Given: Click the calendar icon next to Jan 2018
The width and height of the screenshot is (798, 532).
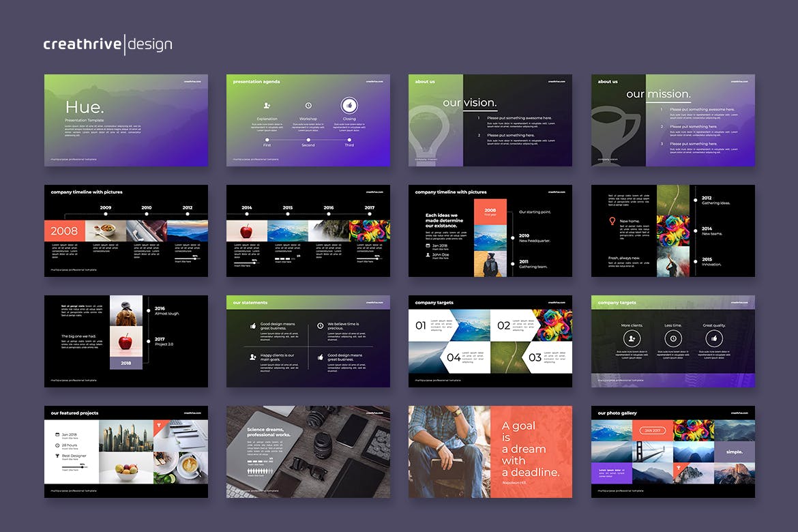Looking at the screenshot, I should coord(428,246).
